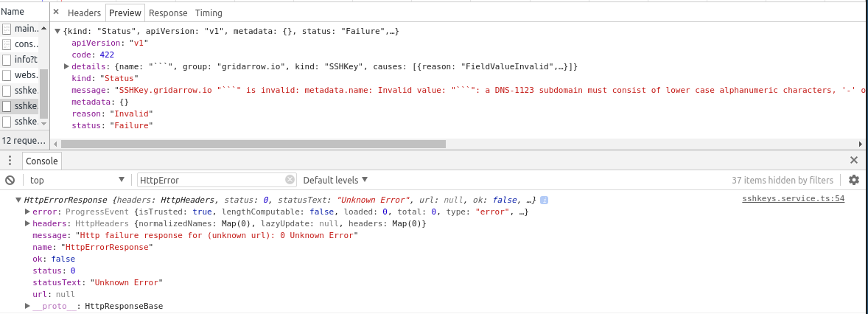The width and height of the screenshot is (868, 314).
Task: Click statusText "Unknown Error" line
Action: coord(97,282)
